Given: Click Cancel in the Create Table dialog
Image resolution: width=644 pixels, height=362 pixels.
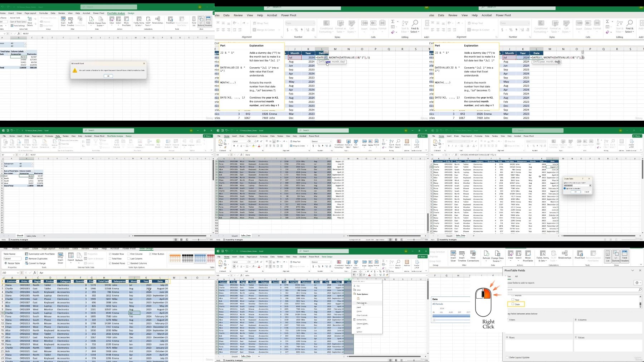Looking at the screenshot, I should pyautogui.click(x=587, y=192).
